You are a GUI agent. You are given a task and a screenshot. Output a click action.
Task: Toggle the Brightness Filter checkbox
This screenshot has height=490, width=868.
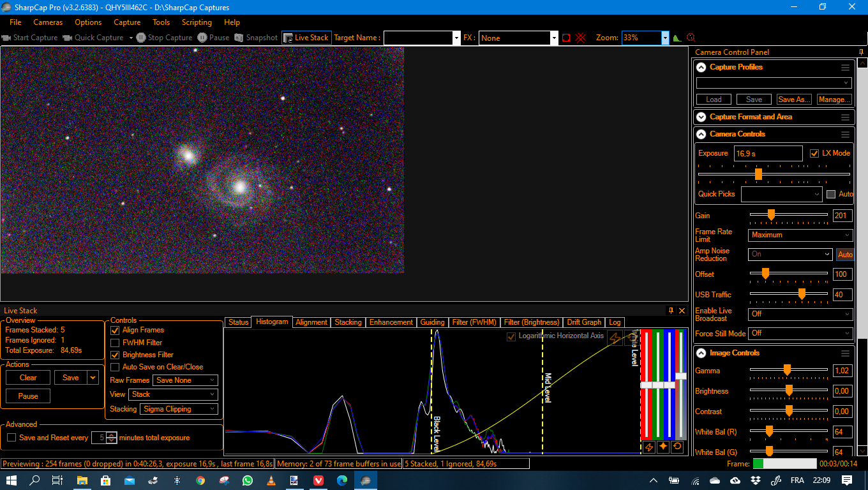pyautogui.click(x=115, y=355)
